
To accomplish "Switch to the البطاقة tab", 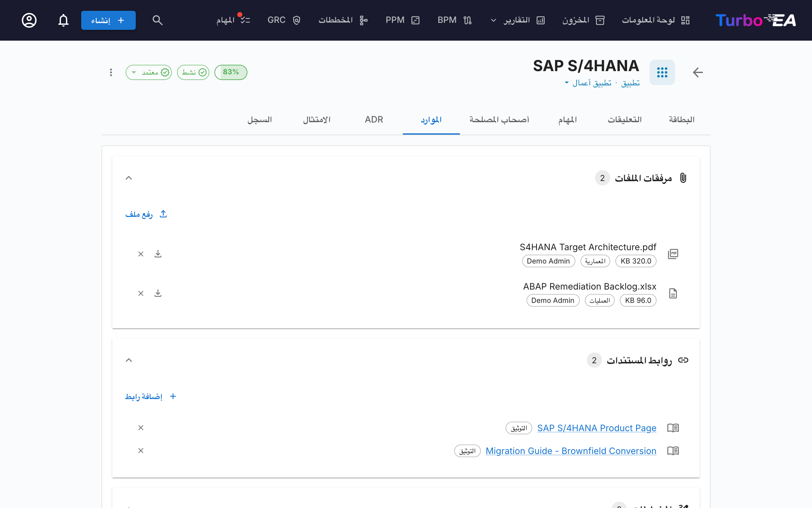I will pyautogui.click(x=681, y=120).
